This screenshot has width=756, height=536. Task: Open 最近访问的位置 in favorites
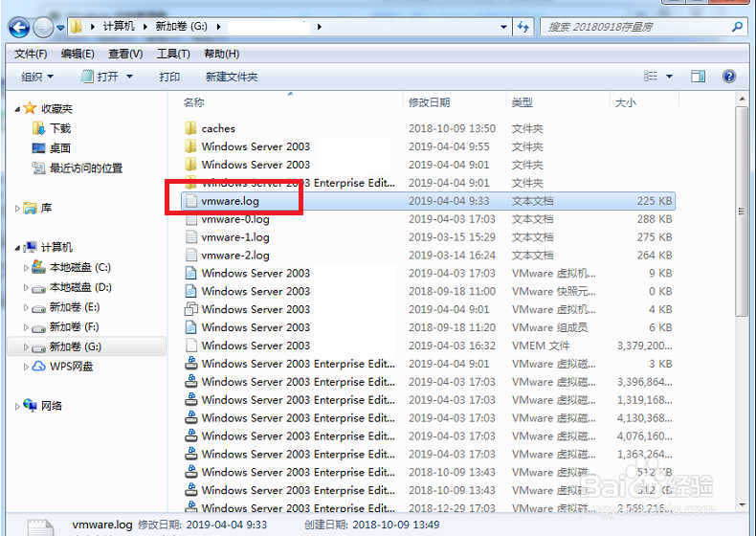[78, 167]
